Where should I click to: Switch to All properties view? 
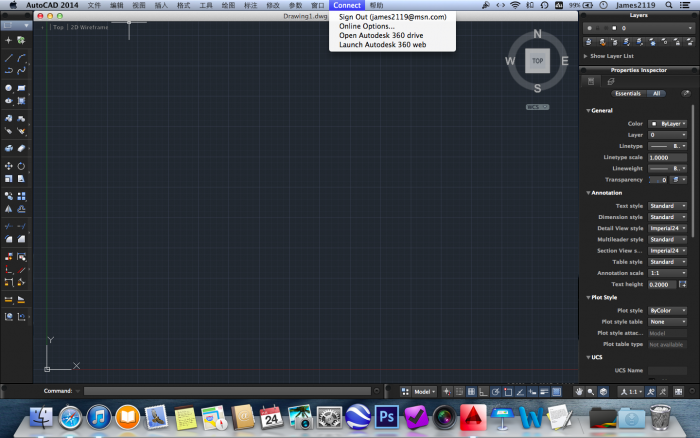click(656, 94)
